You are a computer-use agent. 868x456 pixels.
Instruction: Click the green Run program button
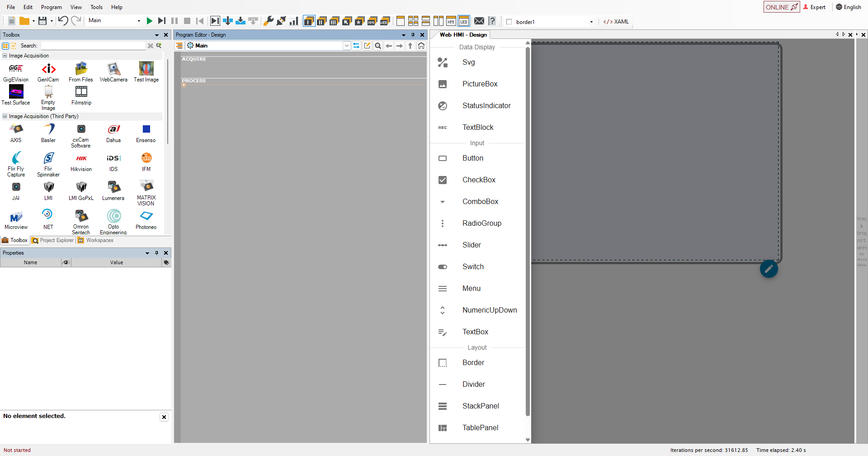(x=150, y=21)
